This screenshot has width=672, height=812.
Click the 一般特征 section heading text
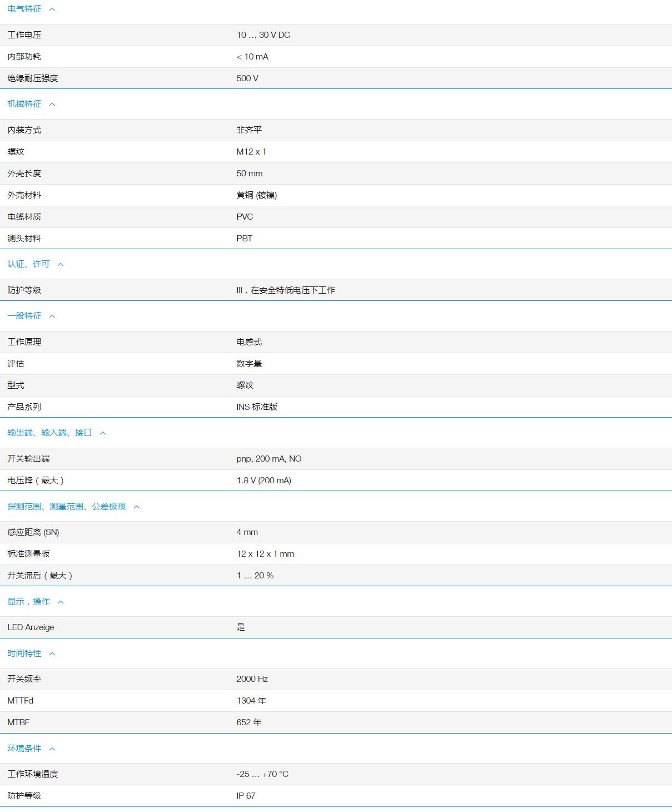click(x=24, y=316)
